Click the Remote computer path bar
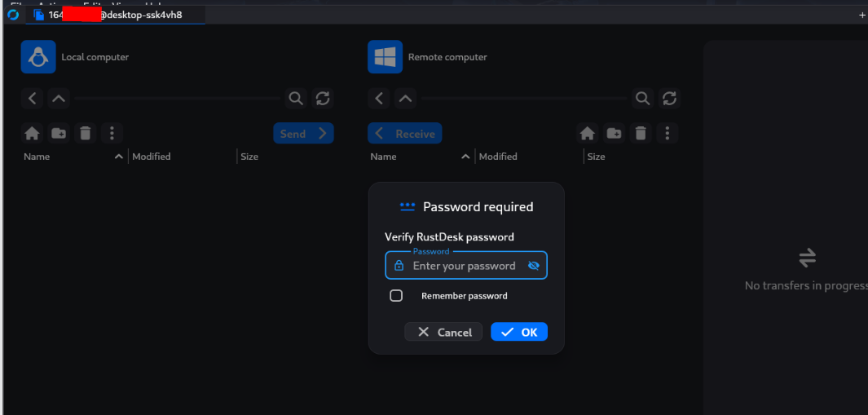 click(x=524, y=99)
